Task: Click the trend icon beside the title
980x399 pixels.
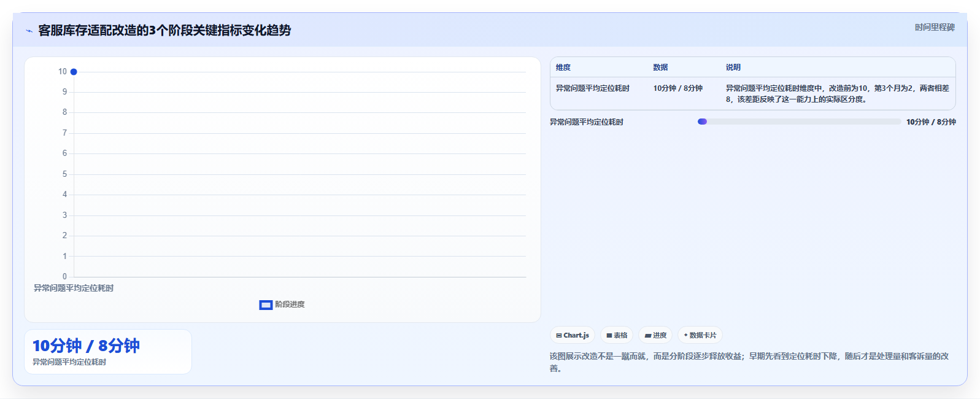Action: 29,31
